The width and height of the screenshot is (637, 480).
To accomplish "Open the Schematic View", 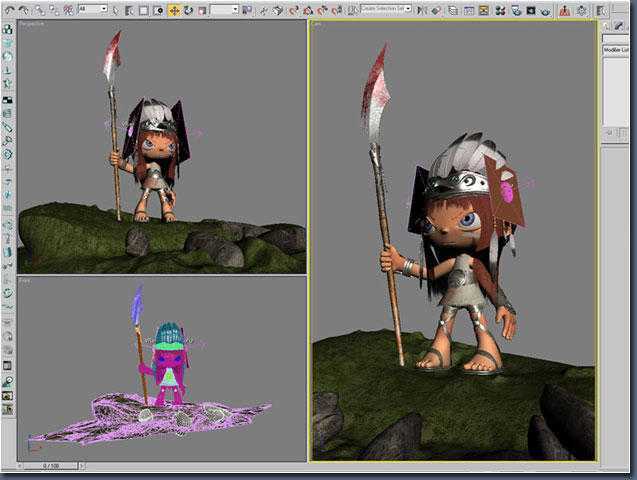I will point(483,11).
